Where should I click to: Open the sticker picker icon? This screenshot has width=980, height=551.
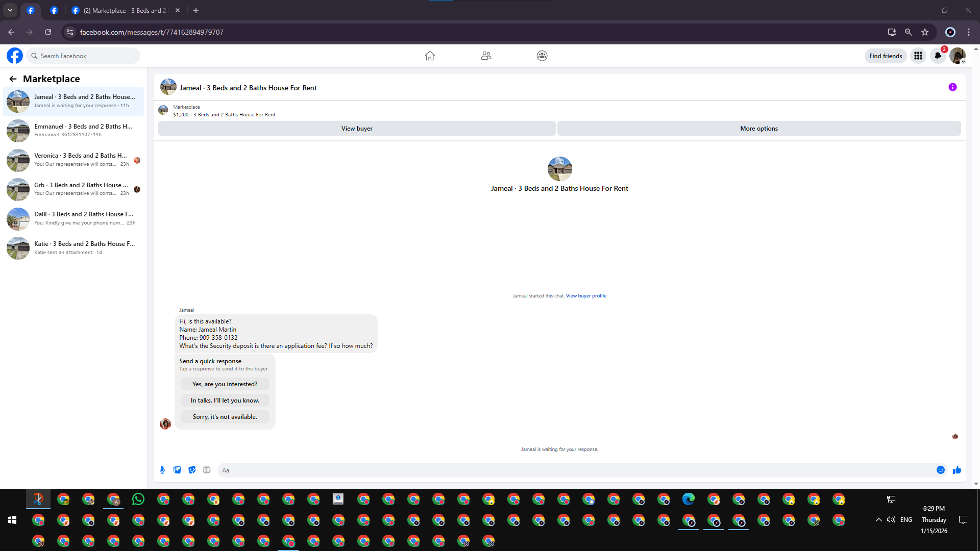pos(192,470)
